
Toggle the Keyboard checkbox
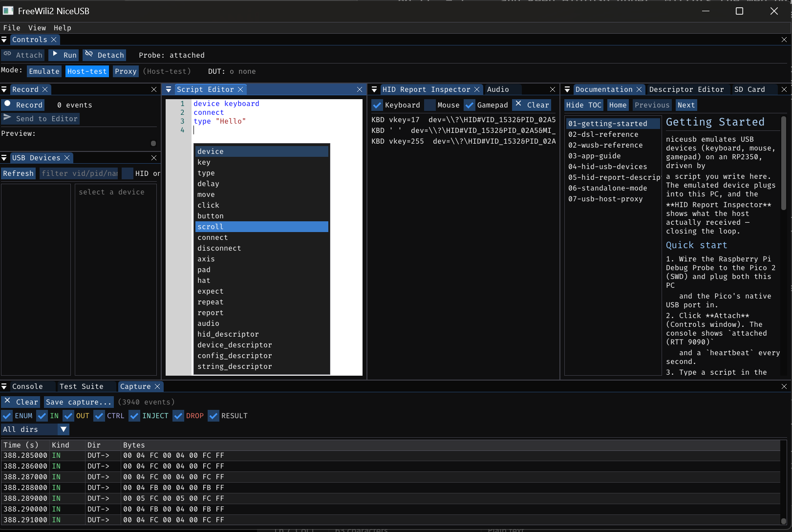pos(377,105)
